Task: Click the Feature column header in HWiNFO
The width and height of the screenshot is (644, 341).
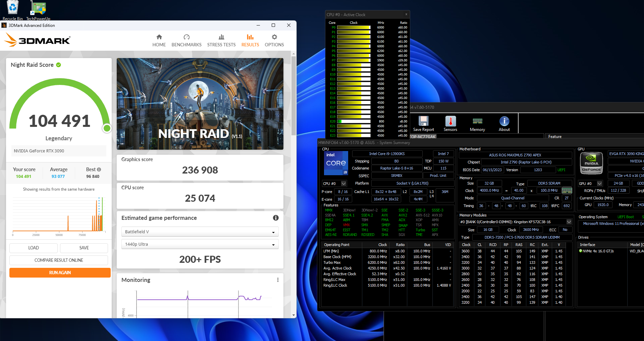Action: [555, 137]
